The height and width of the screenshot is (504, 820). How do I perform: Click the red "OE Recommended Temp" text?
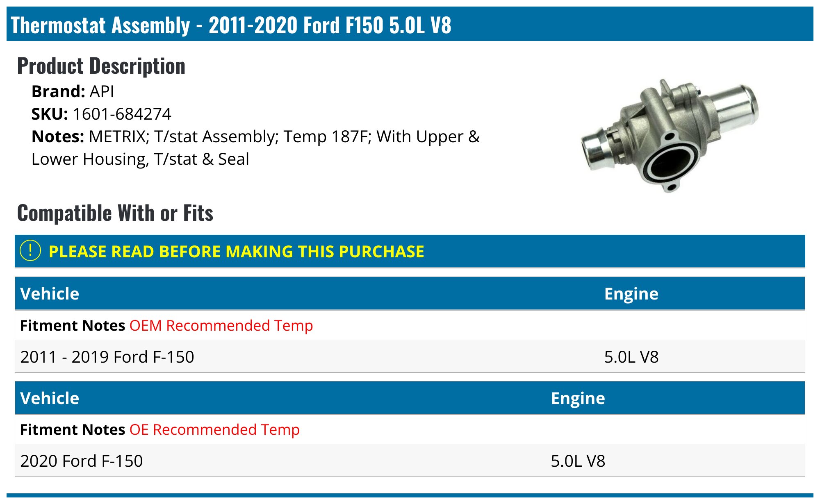pyautogui.click(x=214, y=429)
